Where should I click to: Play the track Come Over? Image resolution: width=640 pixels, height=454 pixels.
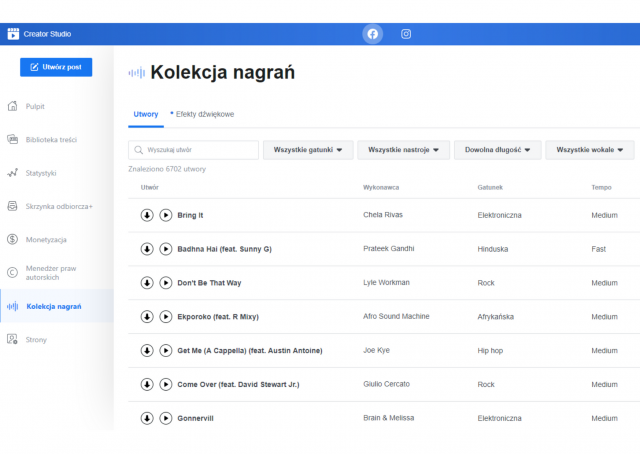coord(166,385)
